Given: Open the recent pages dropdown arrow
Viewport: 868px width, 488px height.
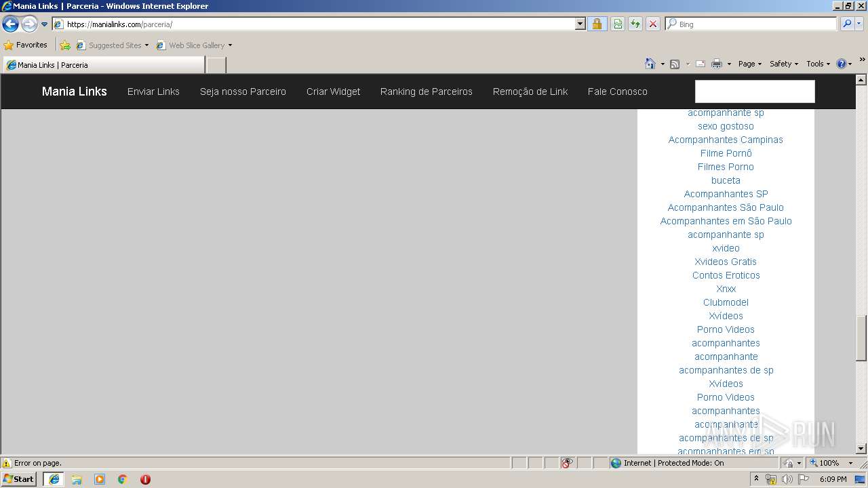Looking at the screenshot, I should (45, 24).
